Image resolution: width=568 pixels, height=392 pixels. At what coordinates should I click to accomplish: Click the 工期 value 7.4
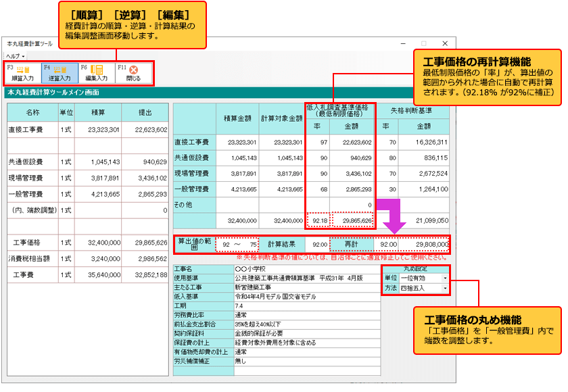click(304, 306)
